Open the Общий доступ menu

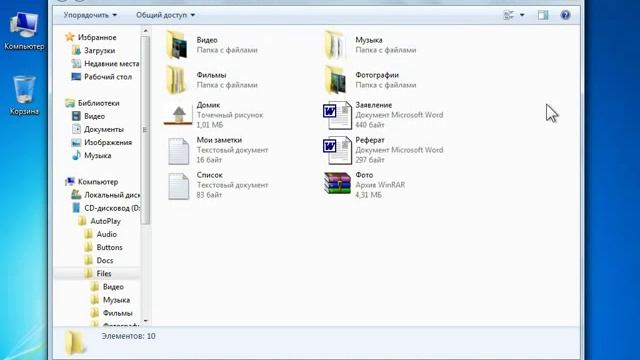click(165, 15)
